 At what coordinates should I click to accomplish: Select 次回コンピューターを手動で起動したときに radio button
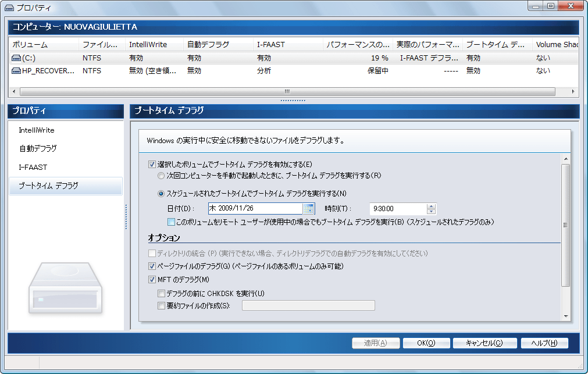coord(161,176)
